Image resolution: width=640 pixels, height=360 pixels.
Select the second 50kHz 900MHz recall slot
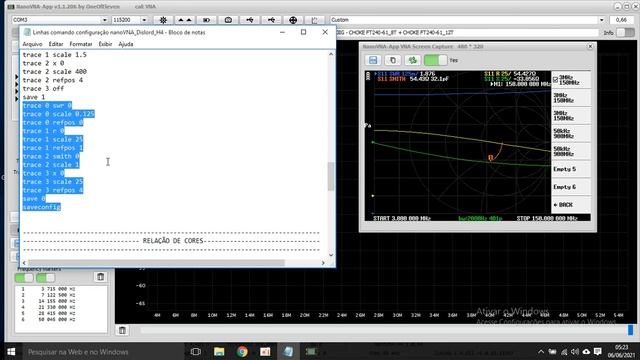click(571, 151)
